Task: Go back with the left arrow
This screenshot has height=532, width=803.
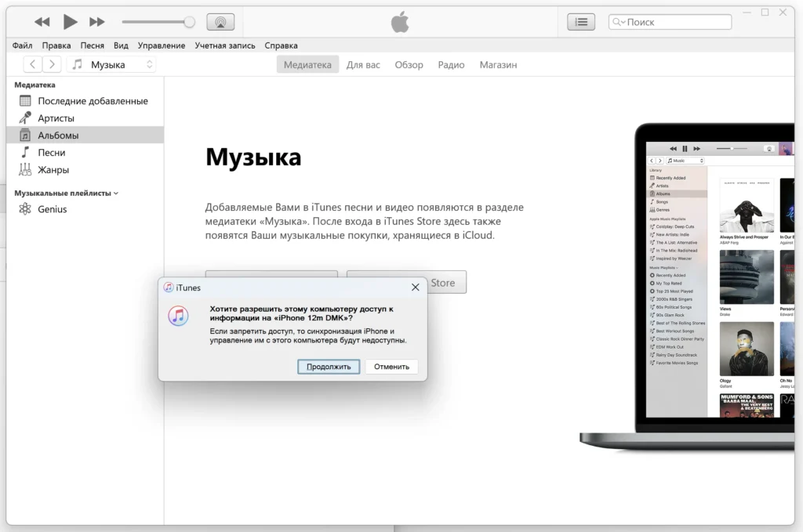Action: tap(33, 64)
